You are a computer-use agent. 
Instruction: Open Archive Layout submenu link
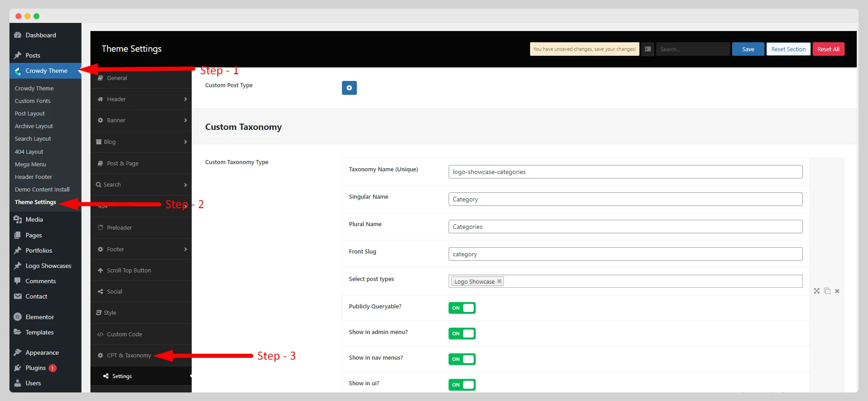click(x=34, y=126)
